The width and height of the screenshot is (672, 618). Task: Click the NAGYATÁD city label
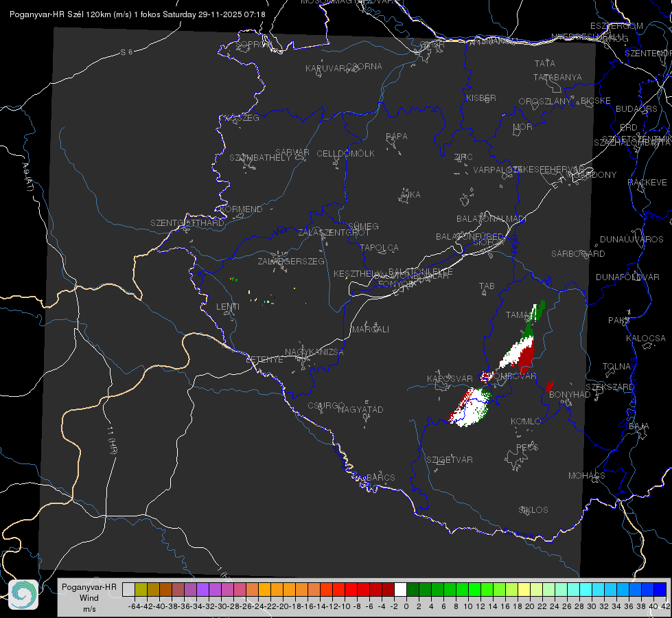click(x=360, y=409)
